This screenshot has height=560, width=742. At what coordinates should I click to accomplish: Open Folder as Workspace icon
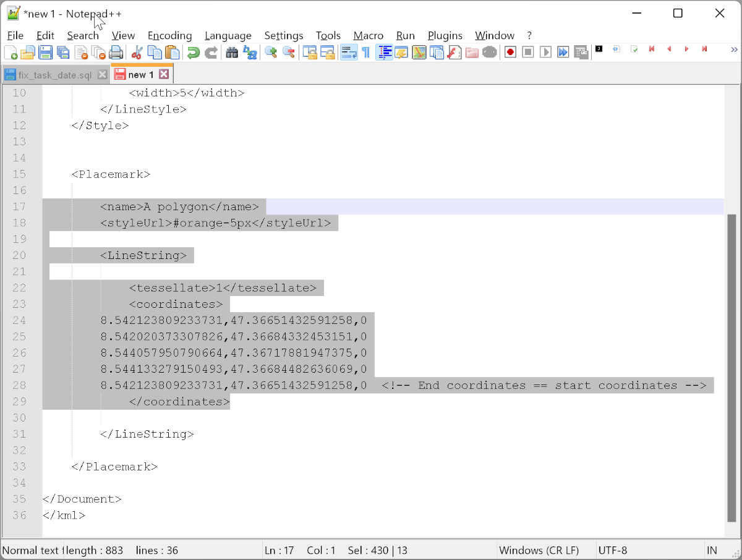(472, 53)
